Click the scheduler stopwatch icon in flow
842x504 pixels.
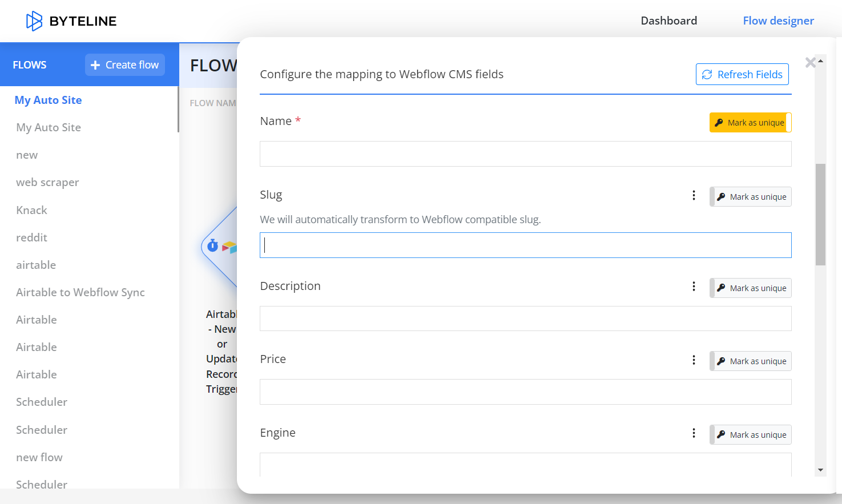[213, 245]
